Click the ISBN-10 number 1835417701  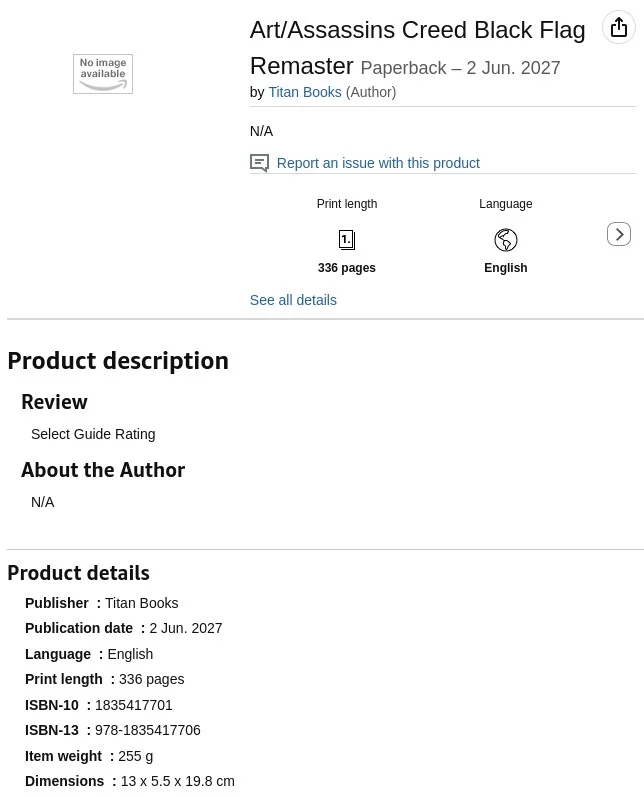click(x=134, y=705)
